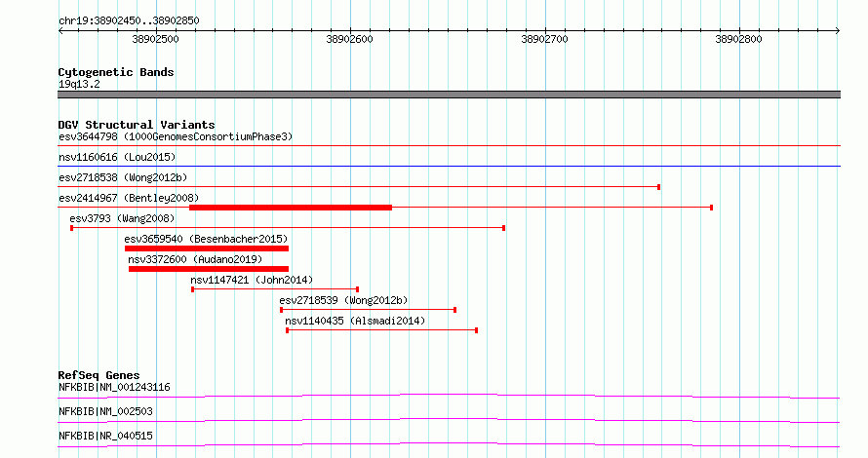The height and width of the screenshot is (458, 868).
Task: Click the blue nsv1160616 variant line
Action: point(449,166)
